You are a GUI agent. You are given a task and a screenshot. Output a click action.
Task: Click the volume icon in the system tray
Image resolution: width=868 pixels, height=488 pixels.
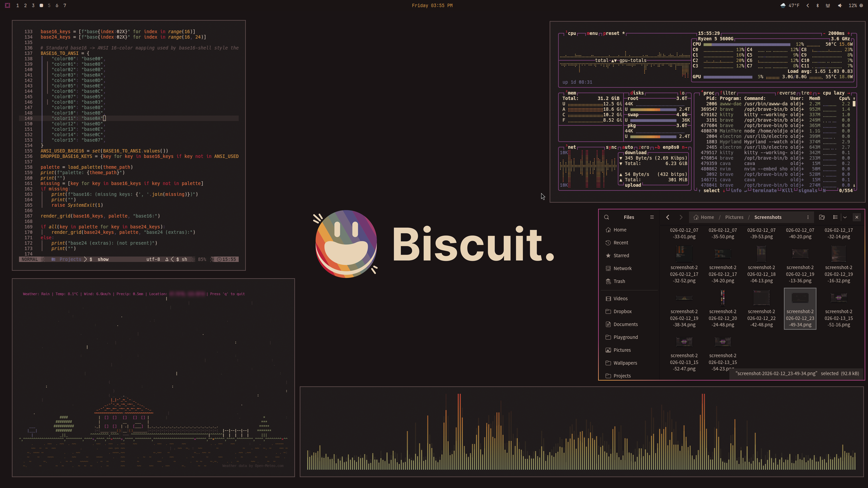[839, 5]
